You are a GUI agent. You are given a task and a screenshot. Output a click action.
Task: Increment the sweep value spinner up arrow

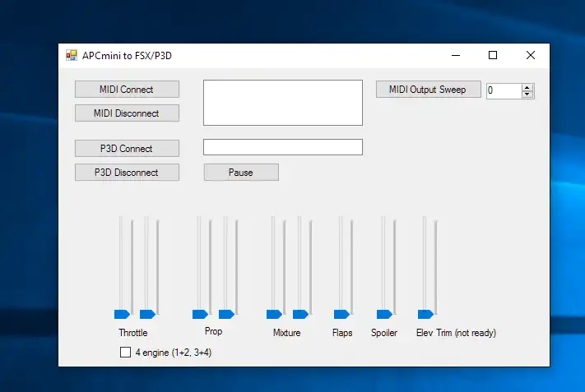tap(527, 88)
